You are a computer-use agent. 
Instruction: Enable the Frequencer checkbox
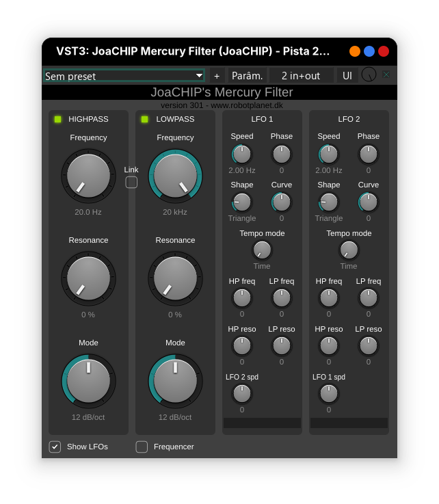click(x=142, y=447)
